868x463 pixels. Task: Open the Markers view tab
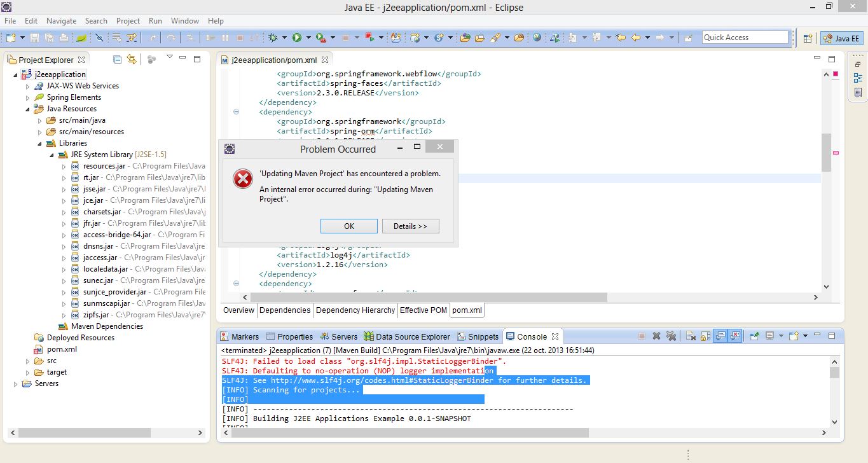239,336
